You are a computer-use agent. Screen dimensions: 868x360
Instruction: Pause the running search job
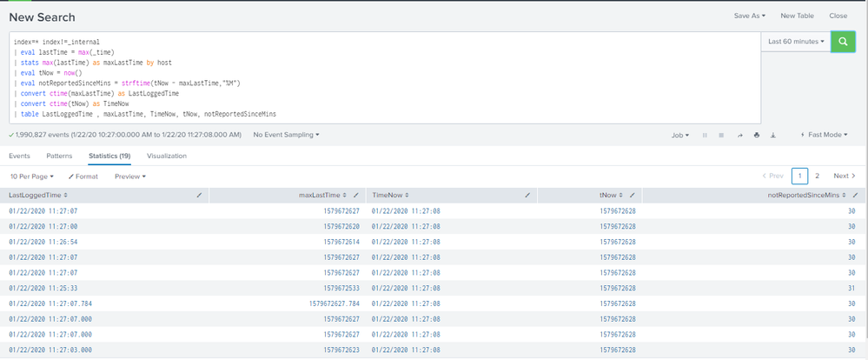705,135
